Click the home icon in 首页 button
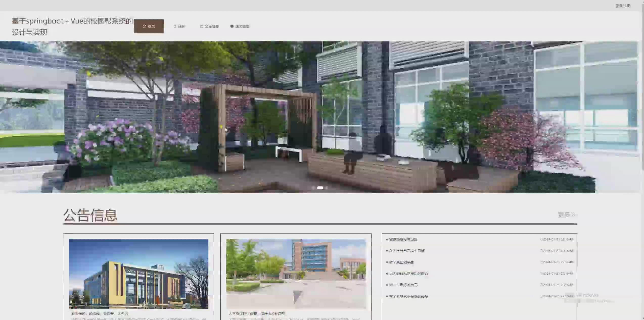Viewport: 644px width, 320px height. (x=144, y=26)
